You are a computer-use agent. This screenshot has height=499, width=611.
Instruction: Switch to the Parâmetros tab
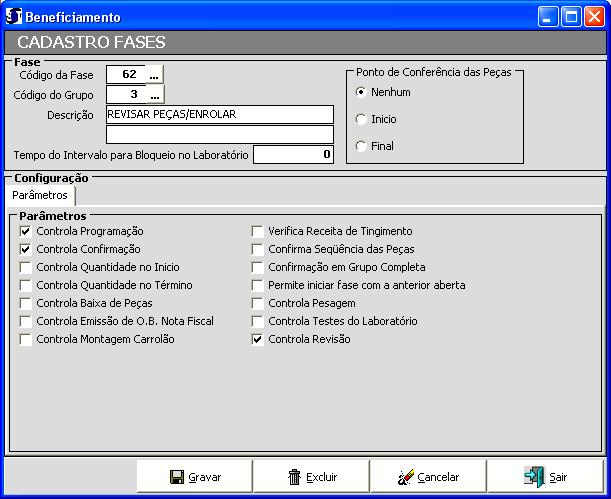[x=40, y=195]
